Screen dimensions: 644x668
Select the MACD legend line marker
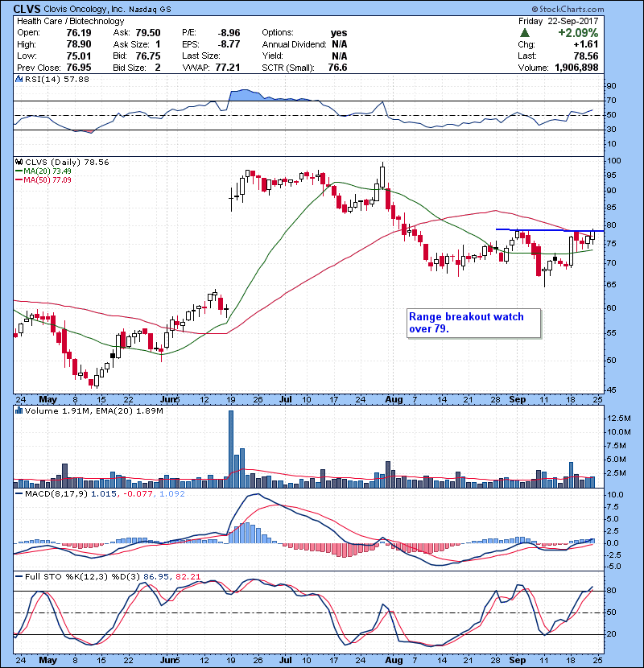coord(19,494)
